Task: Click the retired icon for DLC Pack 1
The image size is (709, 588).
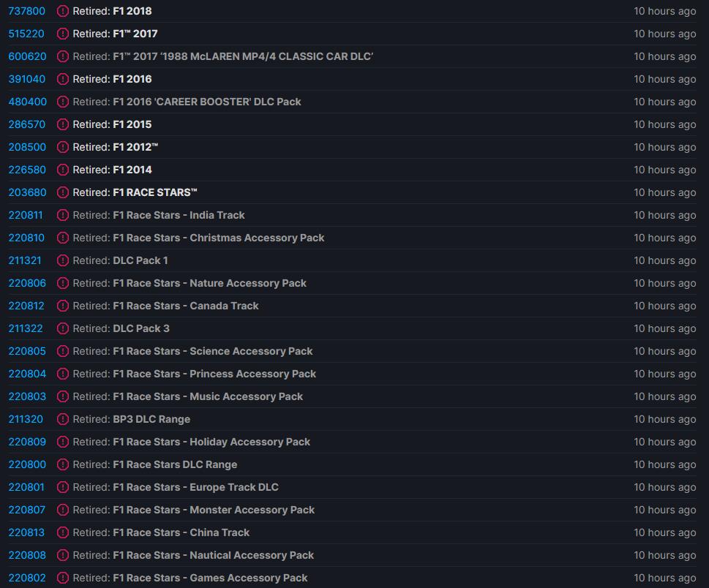Action: pyautogui.click(x=63, y=260)
